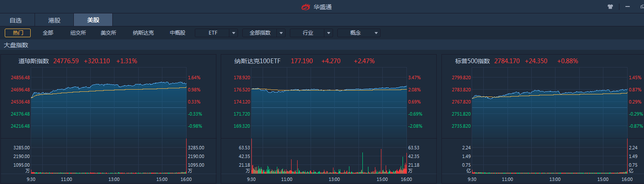The height and width of the screenshot is (184, 644).
Task: Select the 美股 tab
Action: point(93,20)
